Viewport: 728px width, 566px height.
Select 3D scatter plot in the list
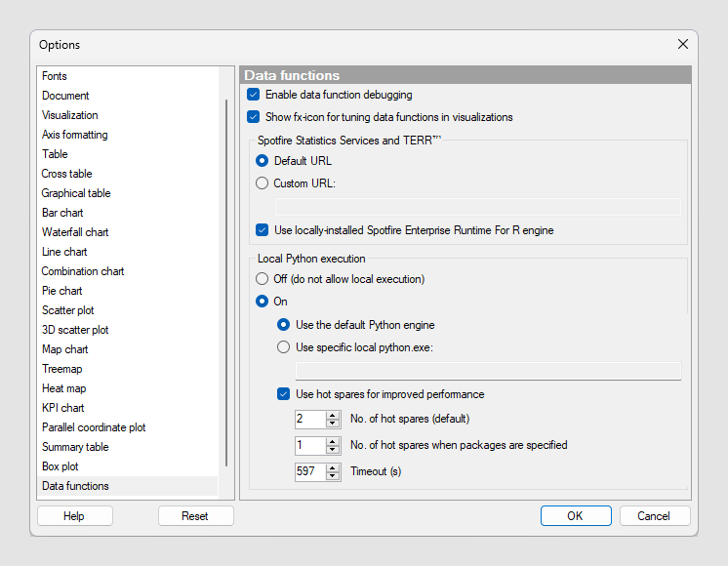127,330
